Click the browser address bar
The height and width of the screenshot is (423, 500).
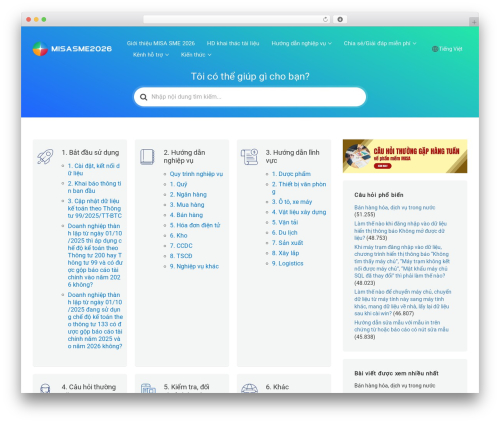coord(237,19)
